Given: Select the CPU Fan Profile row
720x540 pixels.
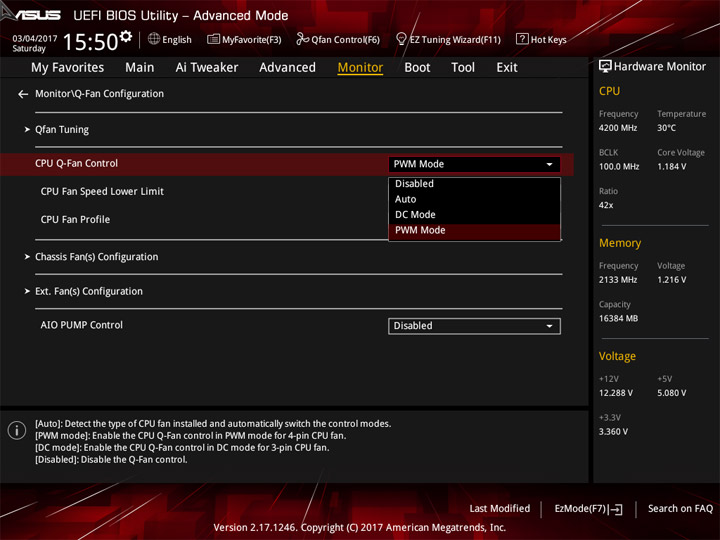Looking at the screenshot, I should click(x=75, y=219).
